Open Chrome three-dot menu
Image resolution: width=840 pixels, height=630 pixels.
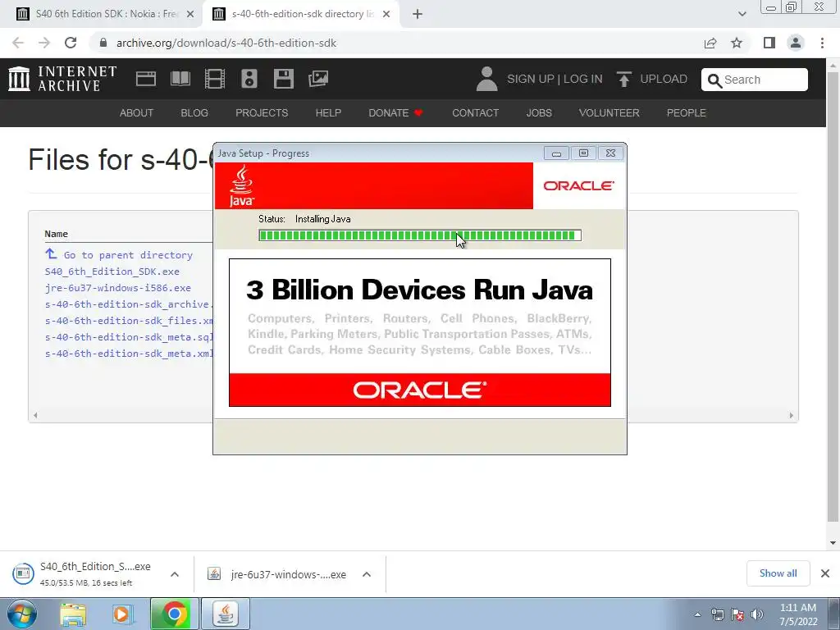(x=822, y=43)
